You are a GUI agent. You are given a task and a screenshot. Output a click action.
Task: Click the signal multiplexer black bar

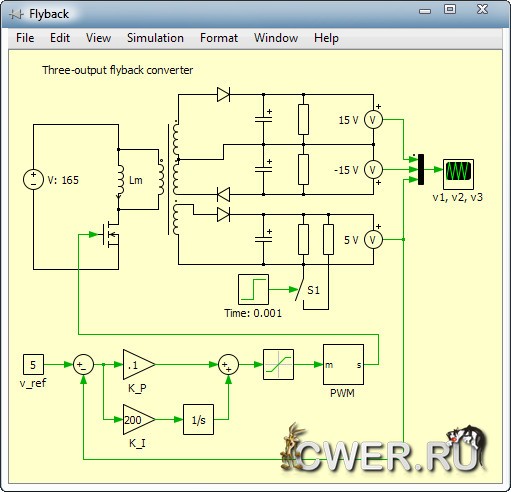(x=421, y=169)
